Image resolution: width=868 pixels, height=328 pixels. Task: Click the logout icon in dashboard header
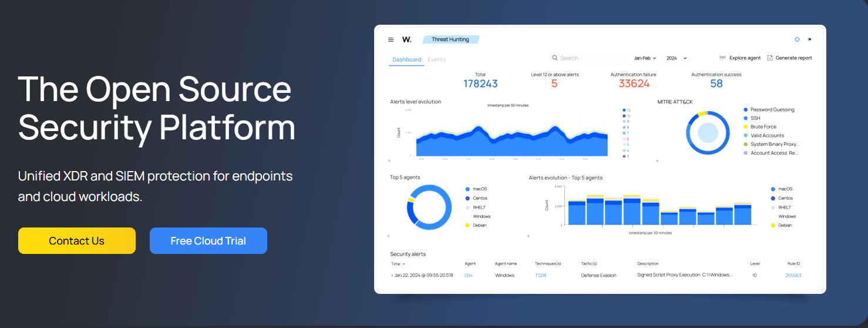point(810,39)
